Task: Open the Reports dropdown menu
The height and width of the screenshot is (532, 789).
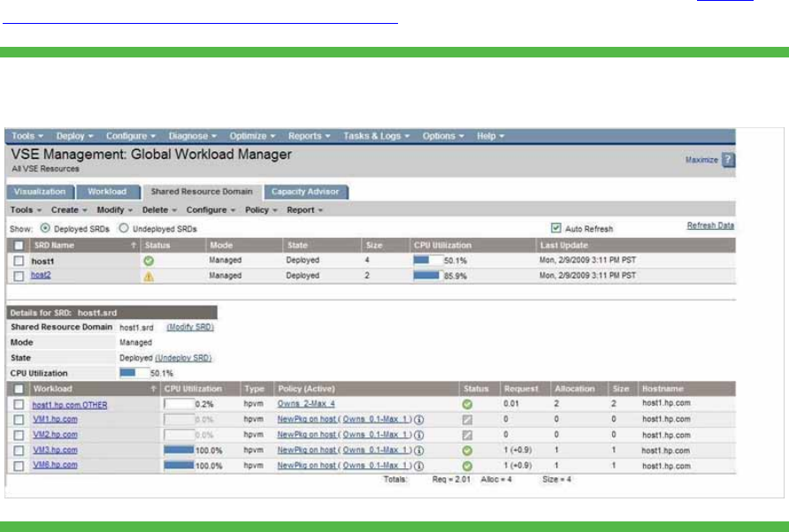Action: pos(309,136)
